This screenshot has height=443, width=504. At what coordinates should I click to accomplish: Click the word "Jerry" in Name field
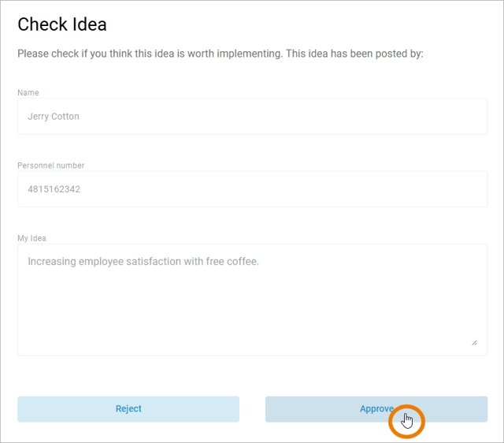coord(39,117)
